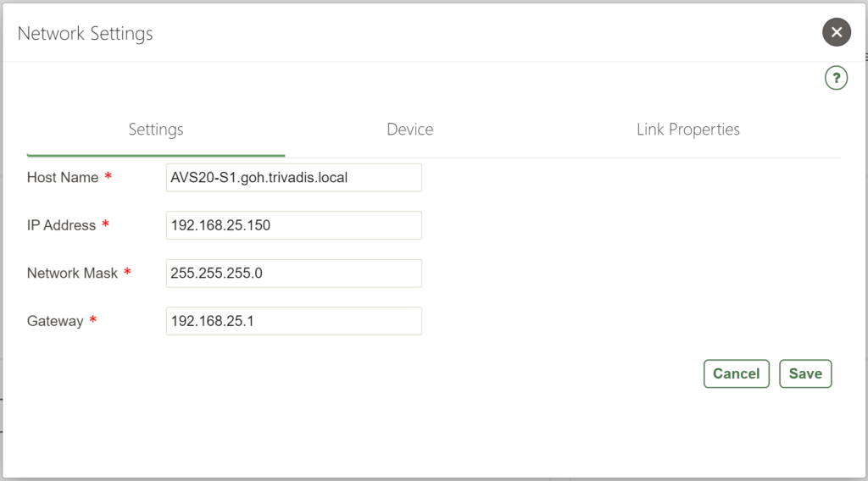Click the required asterisk beside IP Address
Screen dimensions: 868x481
click(106, 224)
